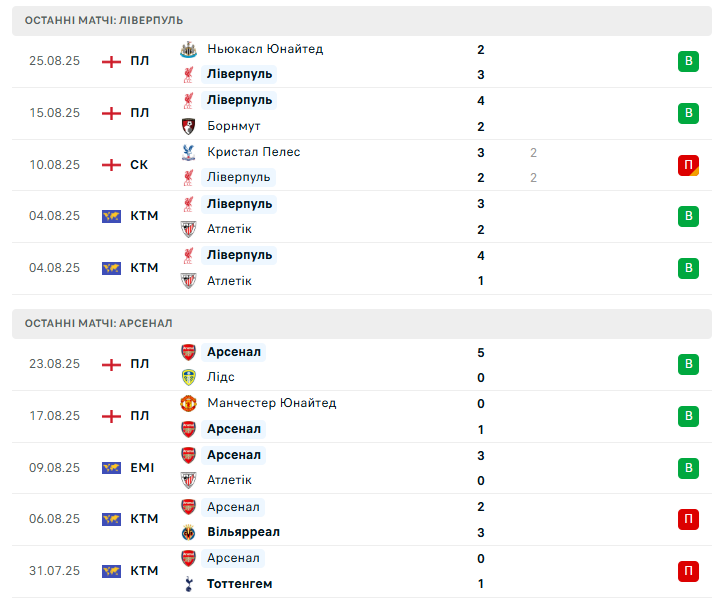Click the 23.08.25 Arsenal vs Leeds date

point(54,364)
